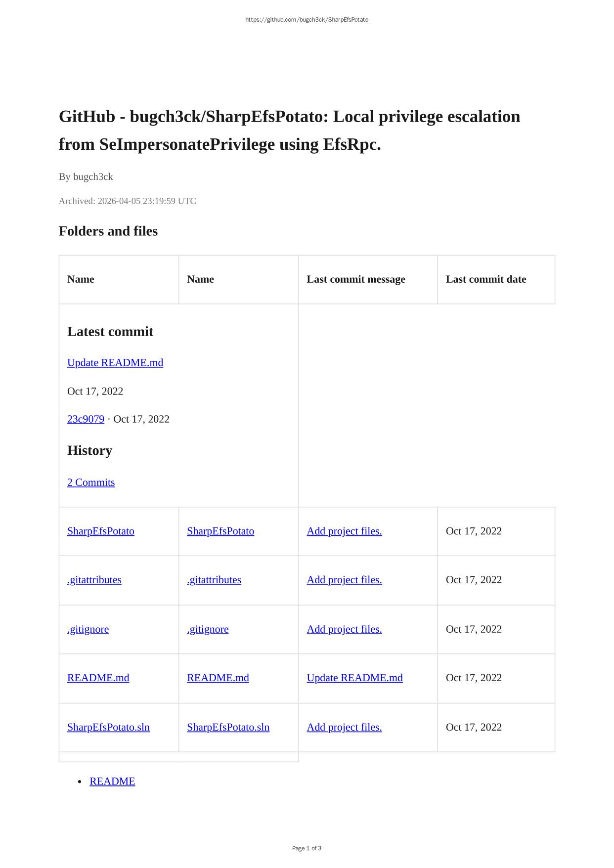Screen dimensions: 614x868
Task: Open SharpEfsPotato folder in second column
Action: click(x=220, y=531)
